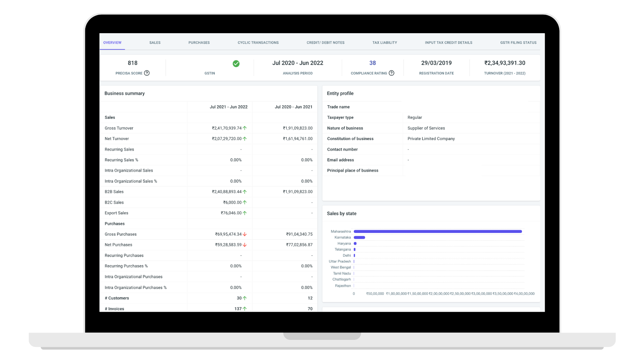The width and height of the screenshot is (644, 362).
Task: Click green up arrow beside Gross Turnover
Action: pyautogui.click(x=245, y=128)
